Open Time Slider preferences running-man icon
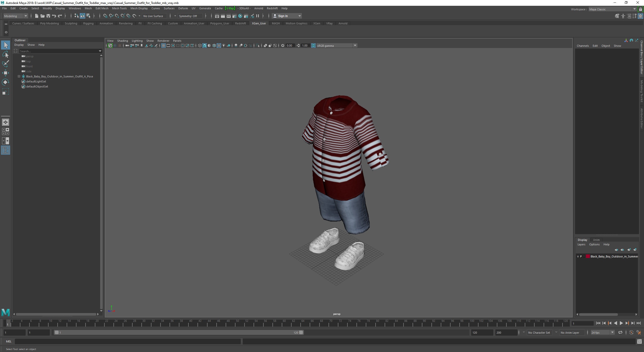Viewport: 644px width, 352px height. coord(639,332)
